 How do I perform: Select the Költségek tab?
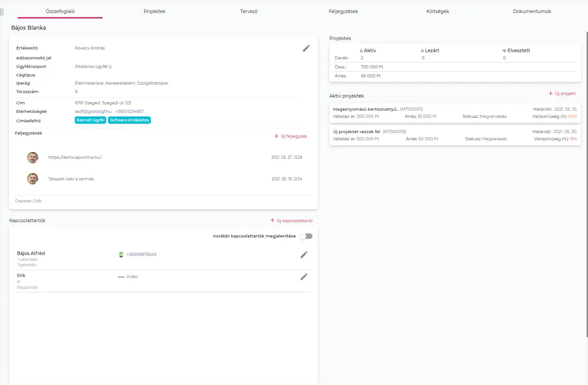pos(438,11)
